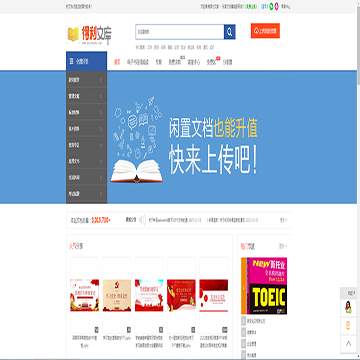360x360 pixels.
Task: Click the list icon on the blue category header
Action: 71,61
